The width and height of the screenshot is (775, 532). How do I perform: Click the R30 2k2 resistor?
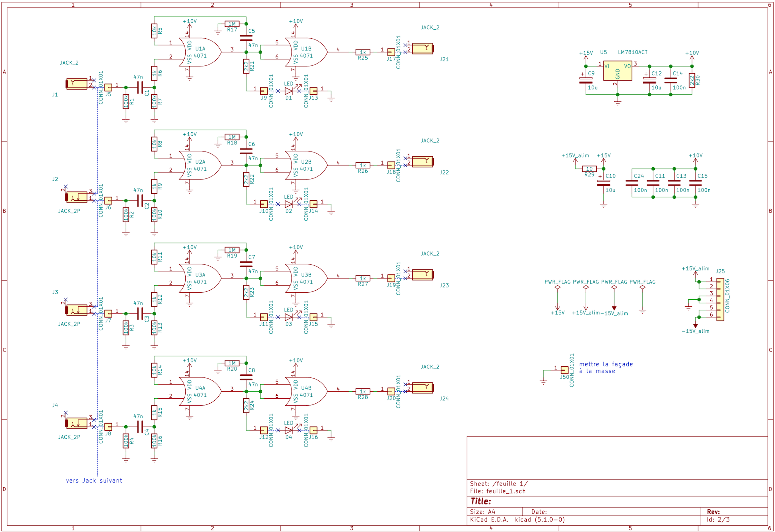tap(691, 80)
